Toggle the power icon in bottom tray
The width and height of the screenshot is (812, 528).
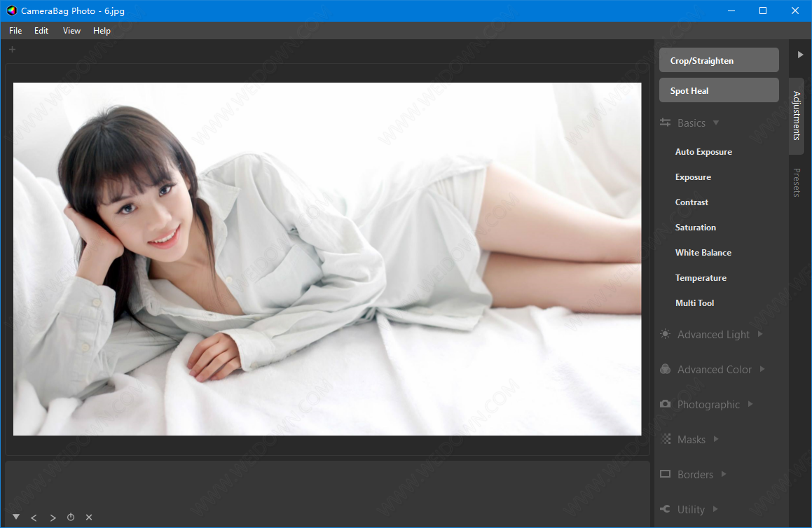(x=71, y=517)
